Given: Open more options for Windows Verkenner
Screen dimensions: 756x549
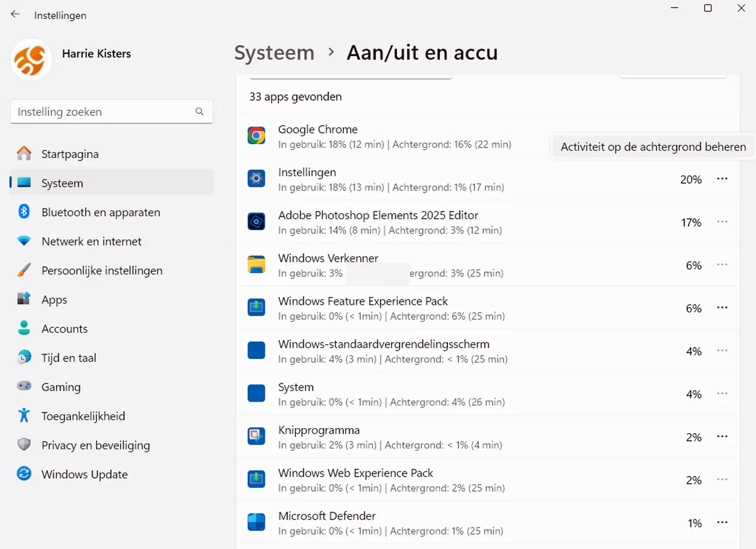Looking at the screenshot, I should [x=722, y=265].
